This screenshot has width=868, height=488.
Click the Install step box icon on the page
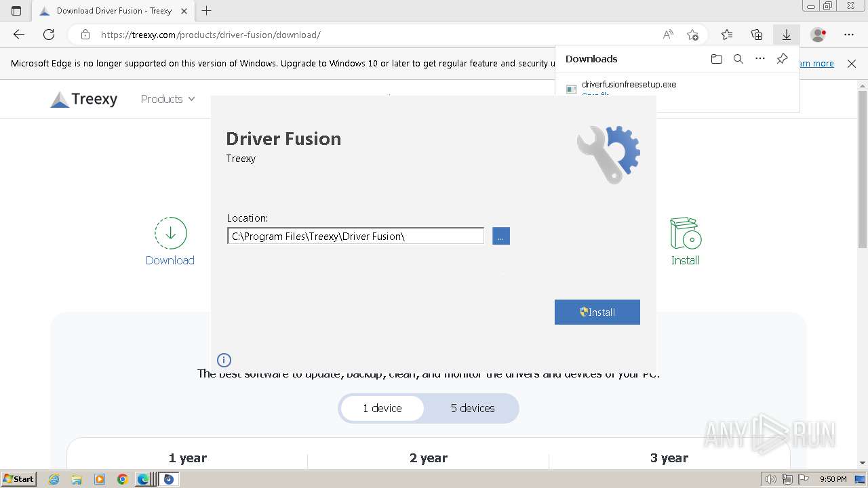point(686,233)
